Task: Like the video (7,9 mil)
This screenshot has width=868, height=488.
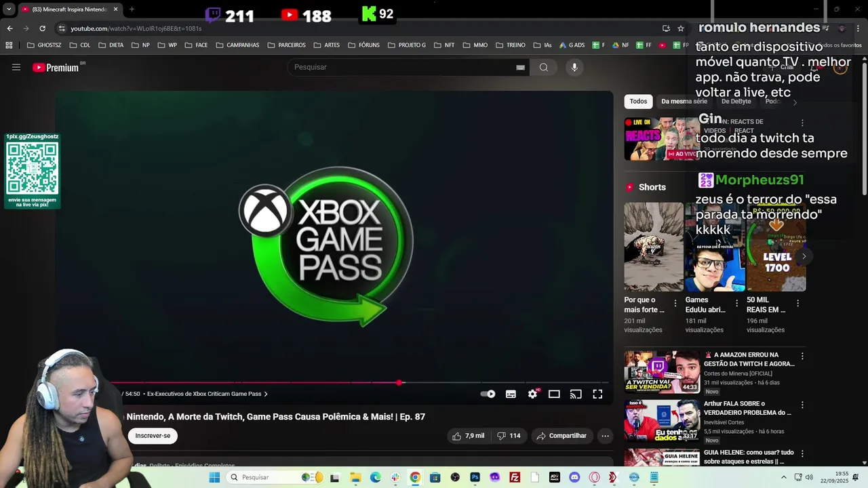Action: pyautogui.click(x=469, y=436)
